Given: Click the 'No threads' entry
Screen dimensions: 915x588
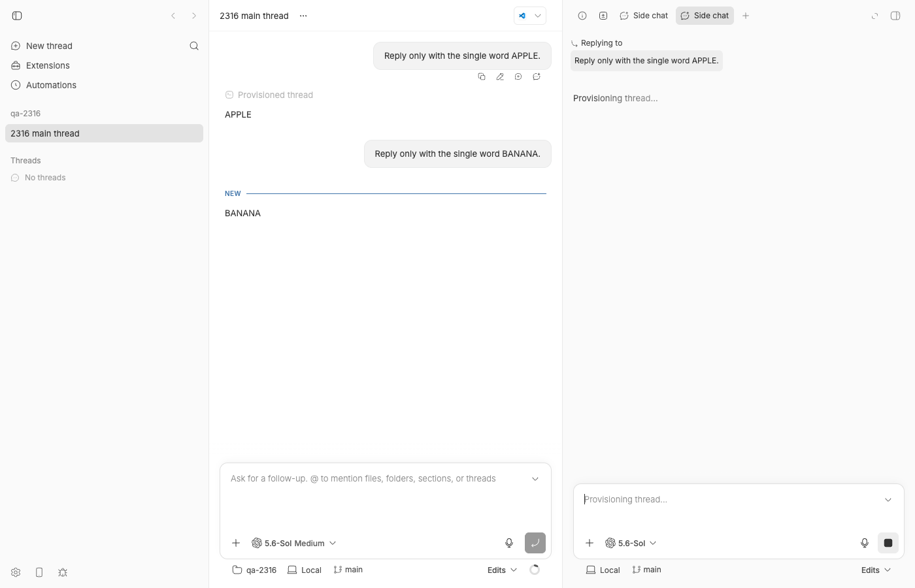Looking at the screenshot, I should click(x=39, y=178).
